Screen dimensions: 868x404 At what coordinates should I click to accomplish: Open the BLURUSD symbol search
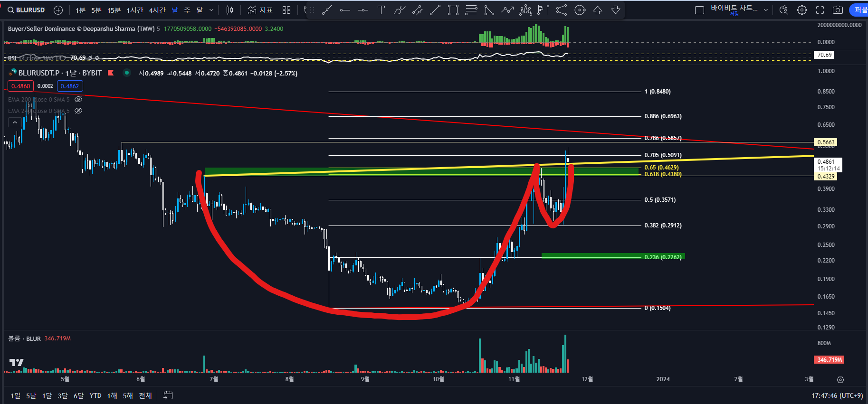coord(27,10)
